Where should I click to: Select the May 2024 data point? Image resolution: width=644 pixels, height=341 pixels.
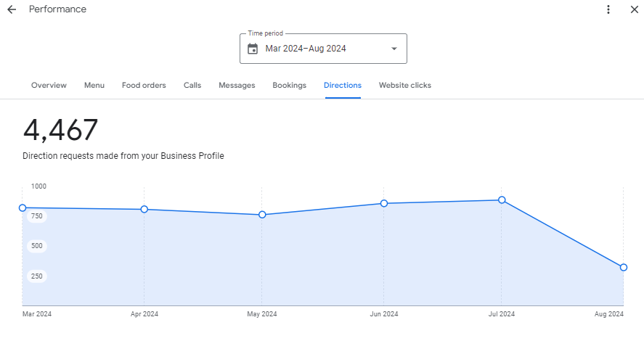[262, 215]
